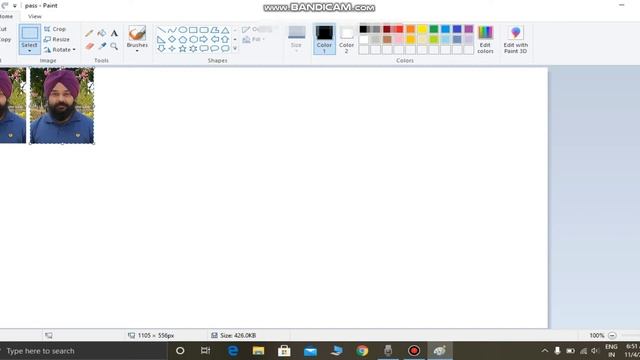Click the Magnifier tool
The width and height of the screenshot is (640, 360).
tap(114, 46)
